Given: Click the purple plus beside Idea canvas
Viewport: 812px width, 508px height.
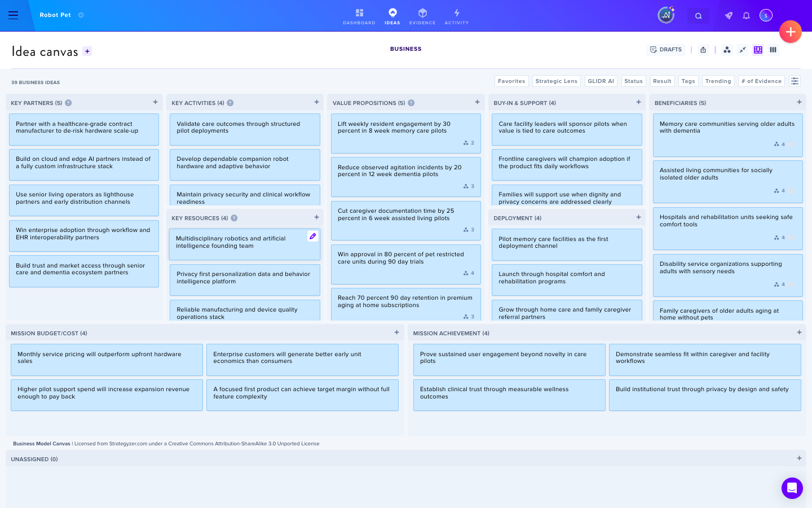Looking at the screenshot, I should click(87, 51).
